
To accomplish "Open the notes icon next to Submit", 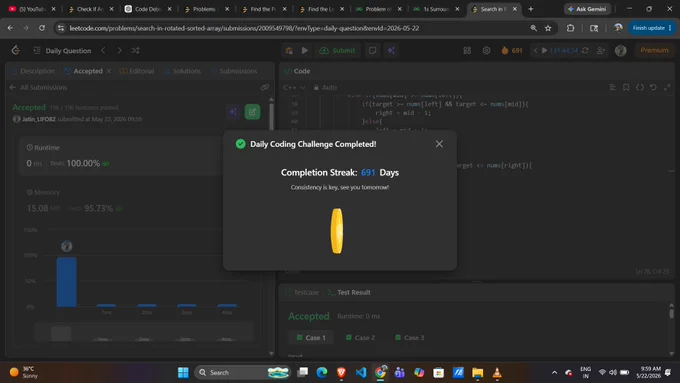I will (x=372, y=50).
